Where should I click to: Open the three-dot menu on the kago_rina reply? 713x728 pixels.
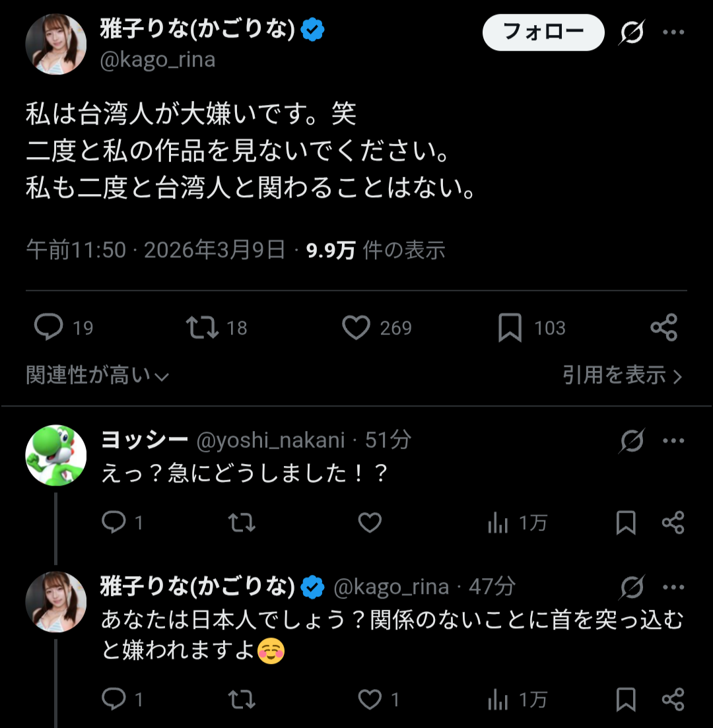673,587
